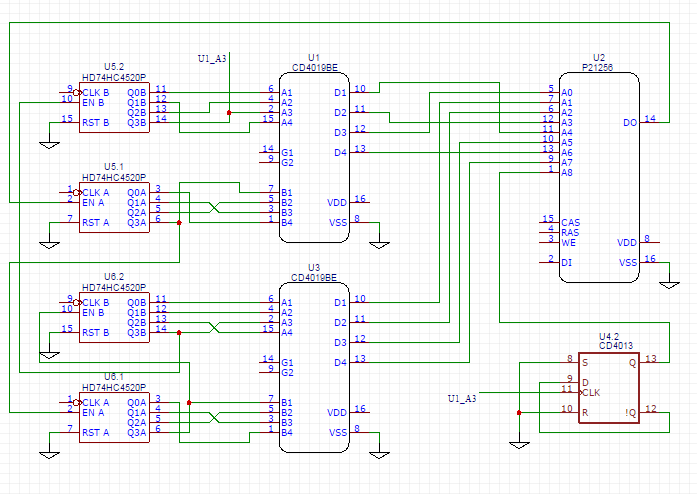This screenshot has width=697, height=494.
Task: Select the ground symbol below U2 VSS
Action: [x=670, y=283]
